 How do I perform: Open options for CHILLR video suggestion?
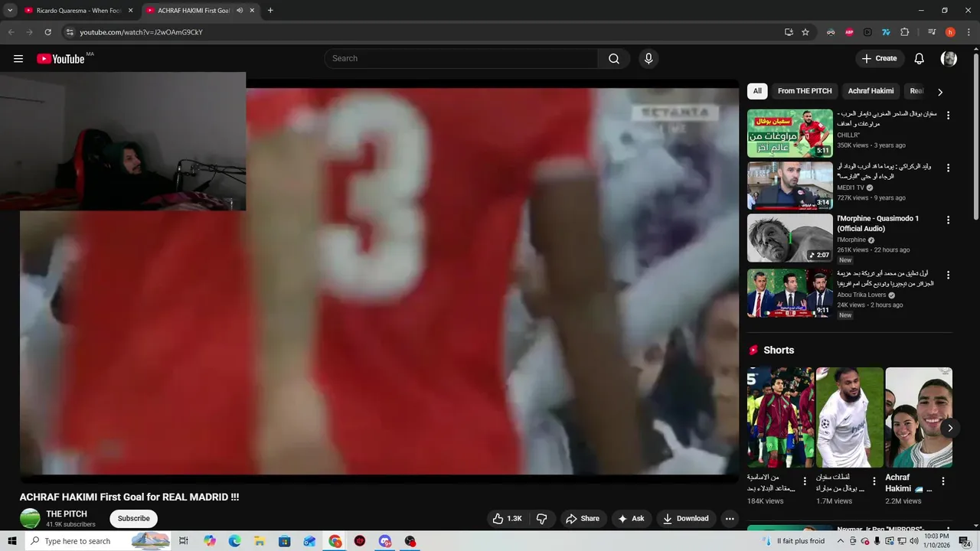pos(948,116)
